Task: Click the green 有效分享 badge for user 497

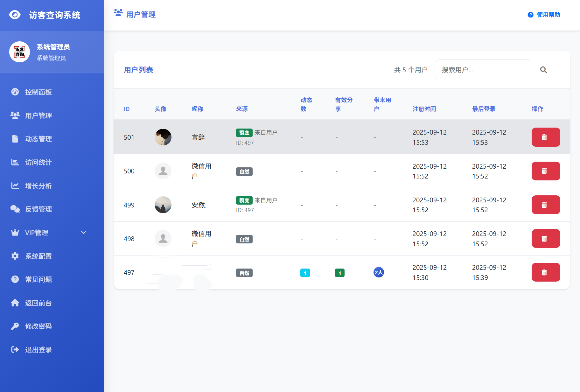Action: pos(340,273)
